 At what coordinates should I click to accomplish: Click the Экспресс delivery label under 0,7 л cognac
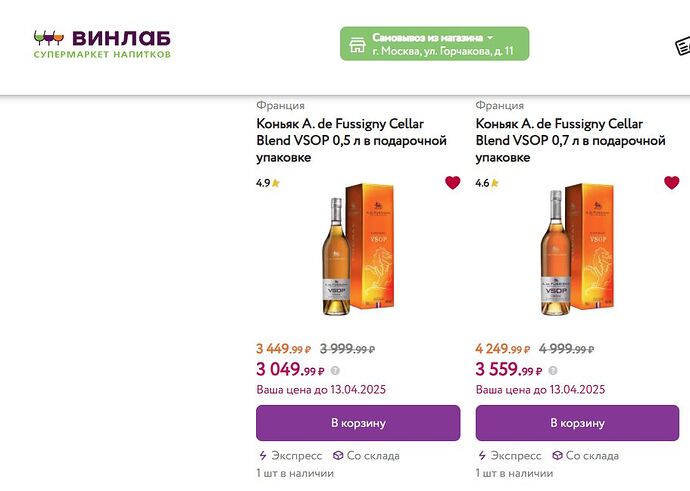[x=516, y=456]
